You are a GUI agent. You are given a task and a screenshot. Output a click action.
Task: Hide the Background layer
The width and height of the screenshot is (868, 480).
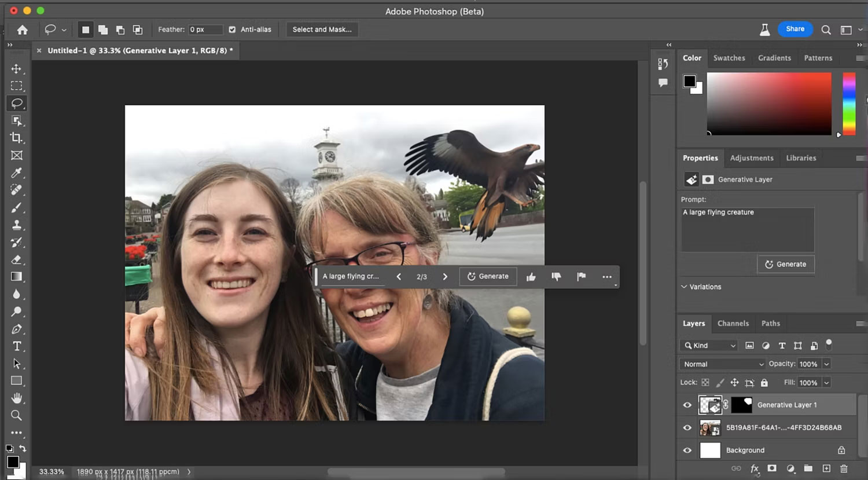pyautogui.click(x=687, y=450)
